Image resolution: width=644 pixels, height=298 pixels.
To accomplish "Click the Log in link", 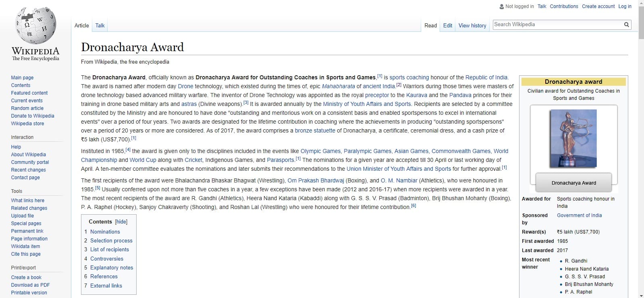I will (x=625, y=6).
